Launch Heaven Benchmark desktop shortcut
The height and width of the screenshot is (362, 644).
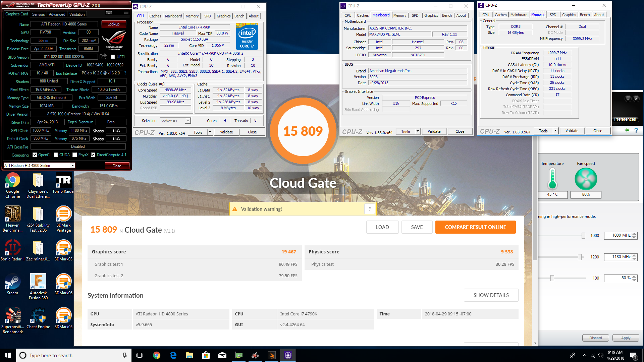pyautogui.click(x=12, y=219)
